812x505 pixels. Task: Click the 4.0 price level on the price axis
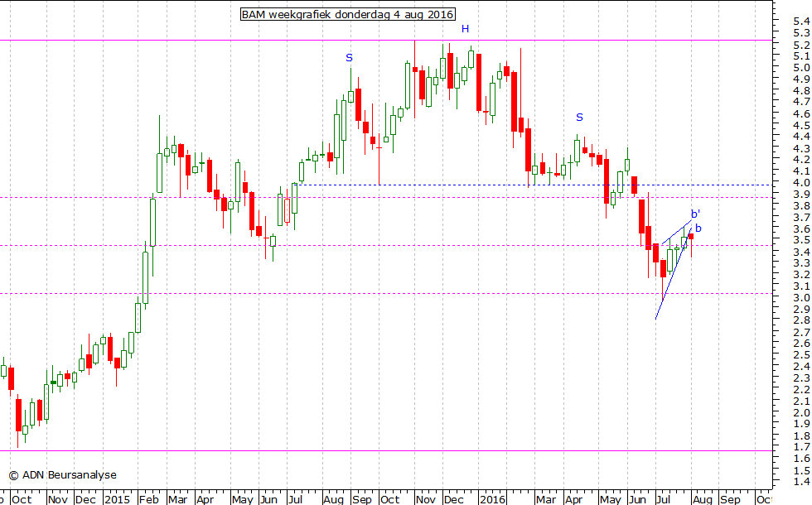point(801,183)
